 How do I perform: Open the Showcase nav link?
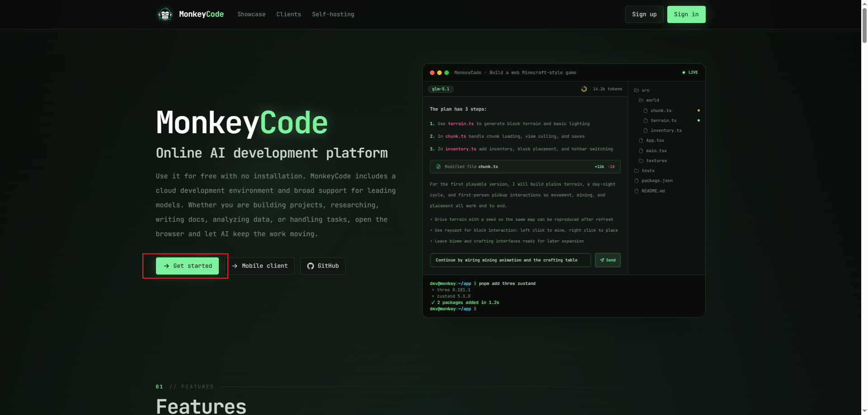coord(251,14)
